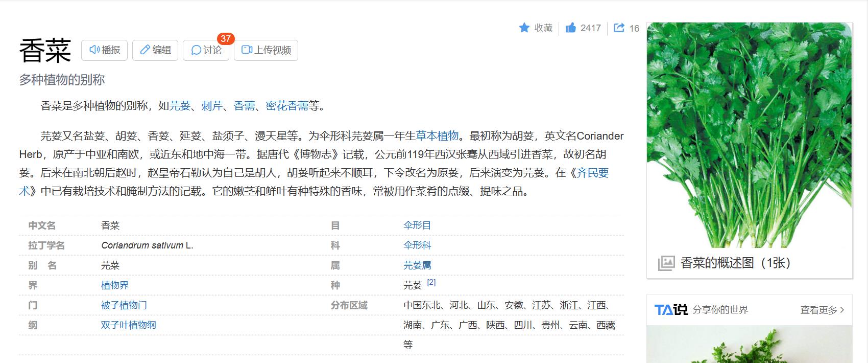Click the subtitle 多种植物的别称
This screenshot has height=363, width=868.
tap(62, 80)
